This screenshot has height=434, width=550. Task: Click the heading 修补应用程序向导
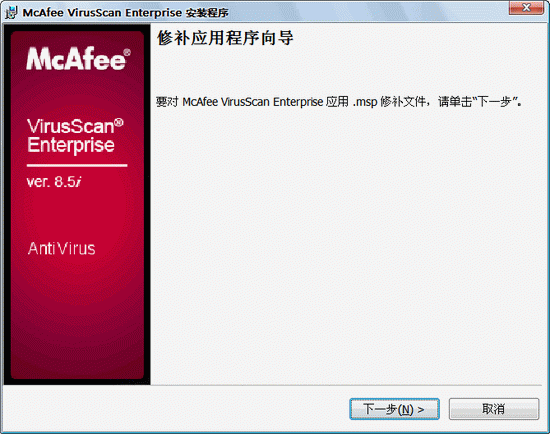[225, 38]
